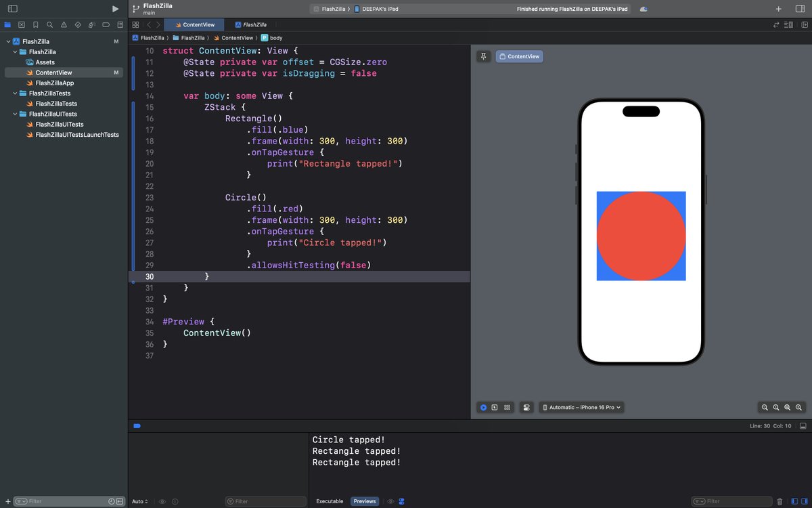The height and width of the screenshot is (508, 812).
Task: Go forward with the right chevron
Action: [158, 24]
